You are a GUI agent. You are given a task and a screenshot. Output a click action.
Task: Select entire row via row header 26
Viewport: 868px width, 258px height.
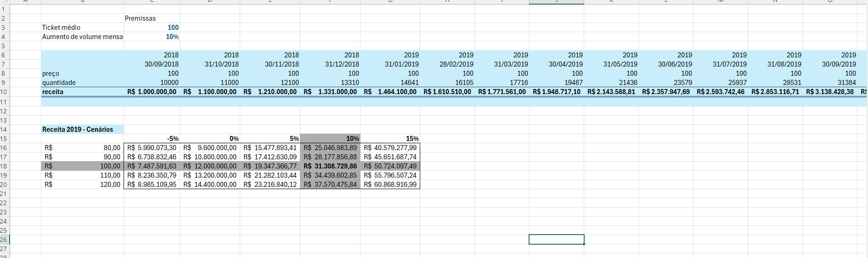[x=5, y=240]
